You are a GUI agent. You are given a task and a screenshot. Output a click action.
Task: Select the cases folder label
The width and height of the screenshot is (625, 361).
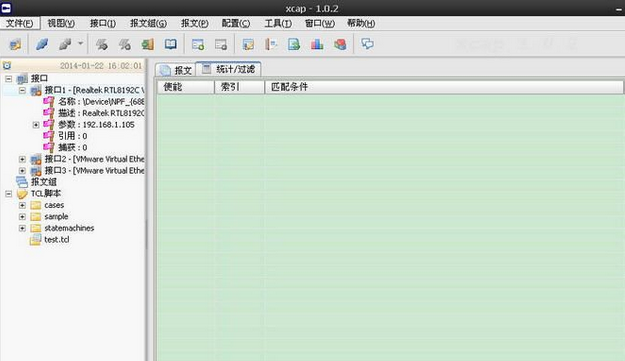[x=54, y=205]
